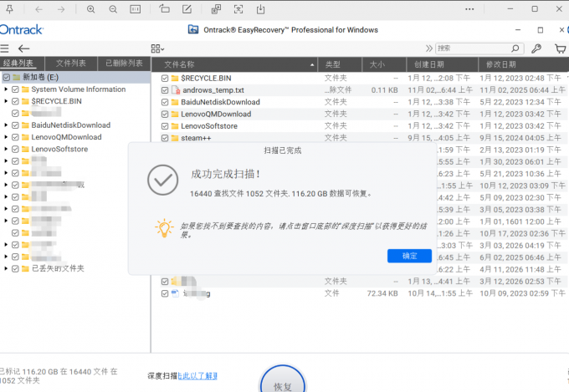Click the EasyRecovery back arrow
The height and width of the screenshot is (392, 569).
pos(24,48)
